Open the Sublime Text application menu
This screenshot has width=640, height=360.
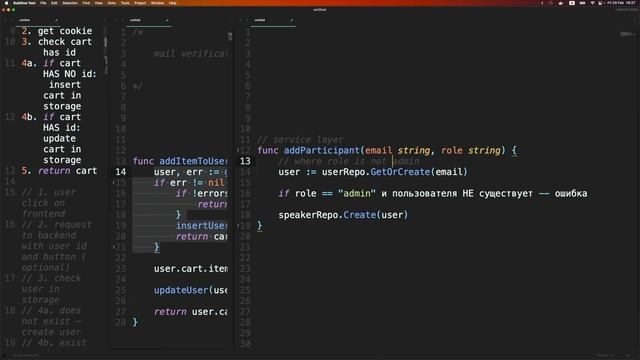coord(24,3)
